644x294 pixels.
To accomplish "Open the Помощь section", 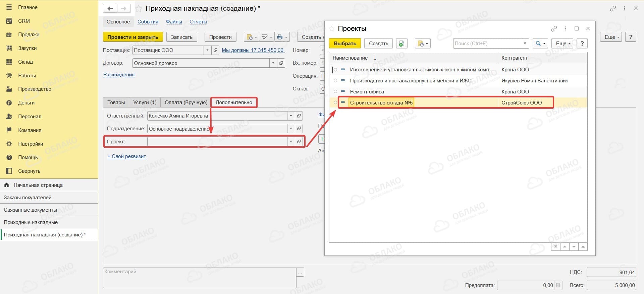I will [x=28, y=157].
